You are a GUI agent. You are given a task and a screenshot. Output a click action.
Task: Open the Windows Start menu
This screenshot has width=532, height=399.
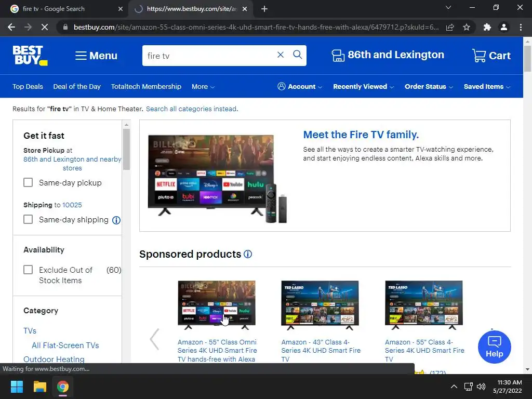[x=17, y=387]
